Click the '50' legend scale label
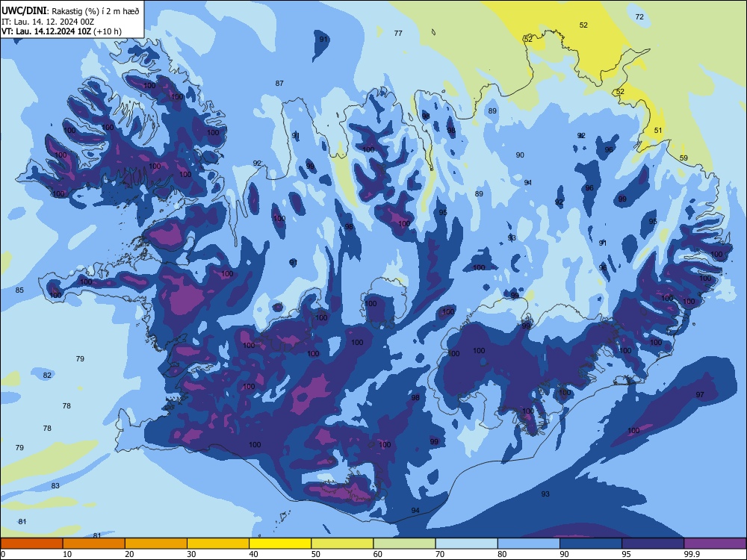This screenshot has height=560, width=747. click(x=315, y=554)
